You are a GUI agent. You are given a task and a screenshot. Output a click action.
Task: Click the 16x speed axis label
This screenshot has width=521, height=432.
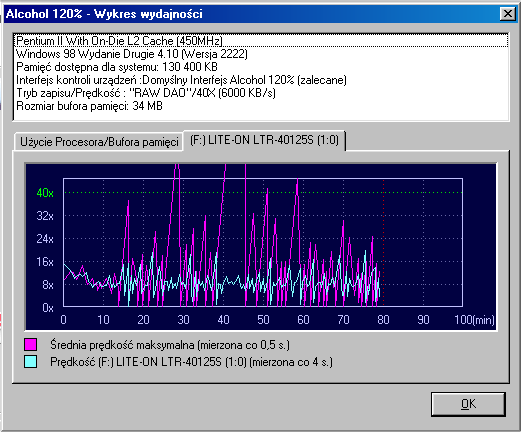(45, 262)
